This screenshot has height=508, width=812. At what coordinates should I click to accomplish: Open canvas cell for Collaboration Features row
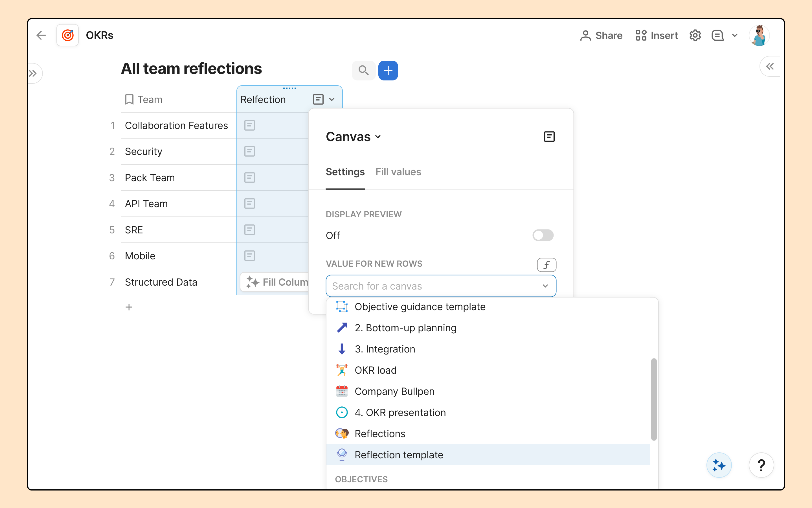[x=249, y=125]
